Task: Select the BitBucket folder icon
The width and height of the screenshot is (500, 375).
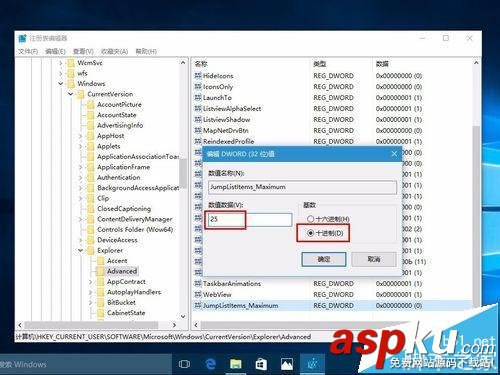Action: (100, 302)
